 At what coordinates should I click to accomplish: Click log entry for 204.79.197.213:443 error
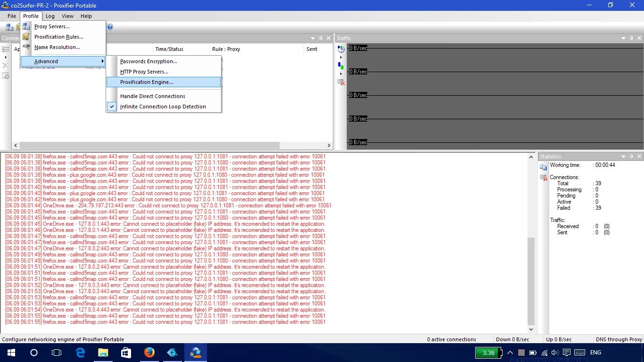(168, 206)
